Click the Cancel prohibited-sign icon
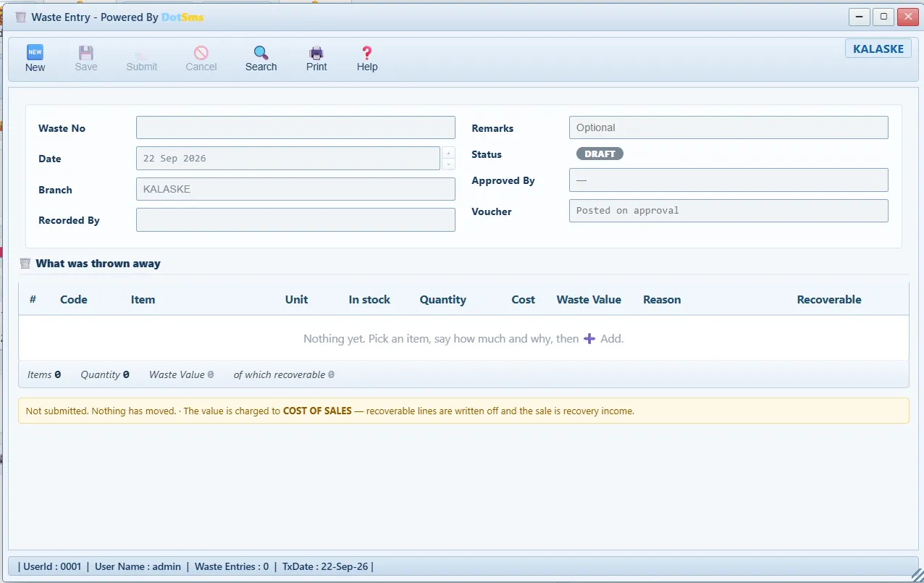The height and width of the screenshot is (583, 924). 201,52
